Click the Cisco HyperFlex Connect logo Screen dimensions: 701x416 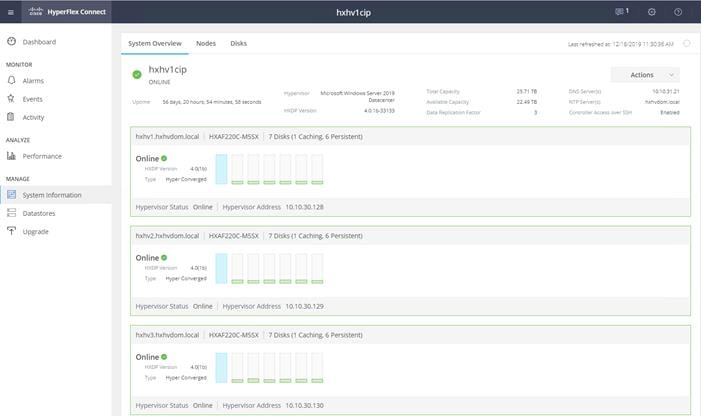tap(67, 12)
